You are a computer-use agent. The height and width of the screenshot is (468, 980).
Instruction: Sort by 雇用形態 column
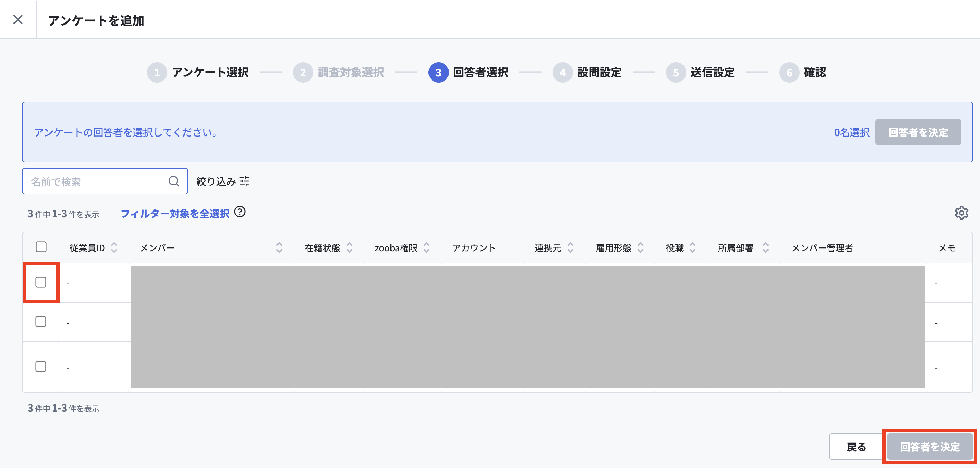(640, 247)
